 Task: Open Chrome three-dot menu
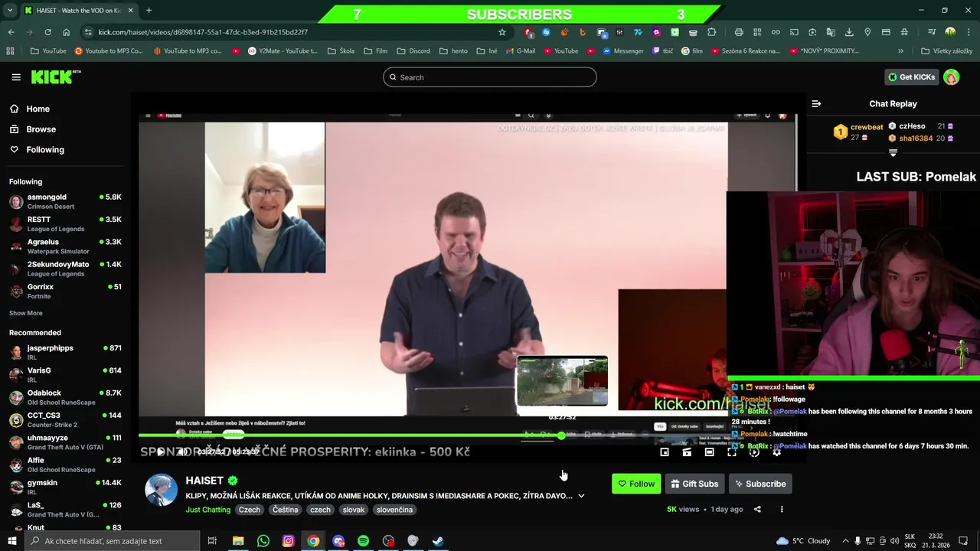(969, 32)
